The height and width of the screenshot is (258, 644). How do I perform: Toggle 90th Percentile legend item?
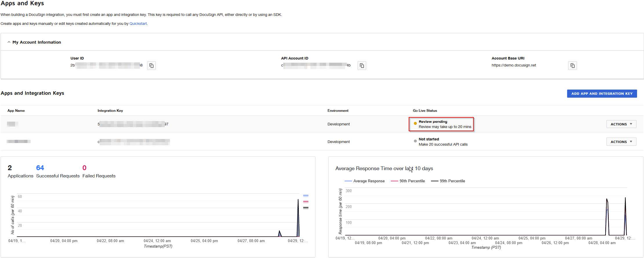tap(408, 181)
